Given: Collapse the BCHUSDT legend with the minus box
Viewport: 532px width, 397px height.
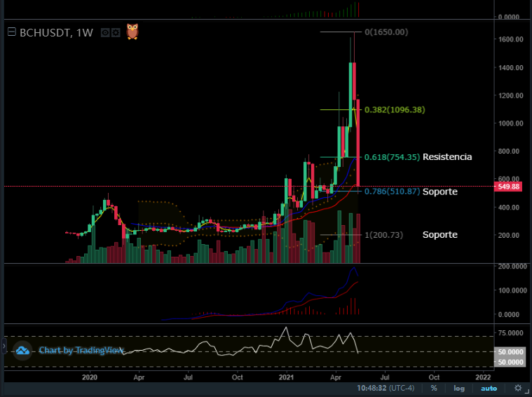Looking at the screenshot, I should tap(11, 32).
